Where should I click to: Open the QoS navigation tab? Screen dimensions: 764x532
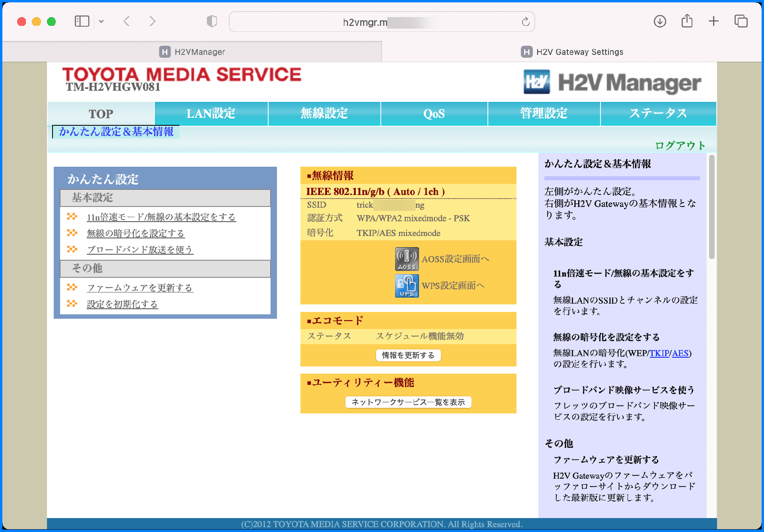(434, 114)
